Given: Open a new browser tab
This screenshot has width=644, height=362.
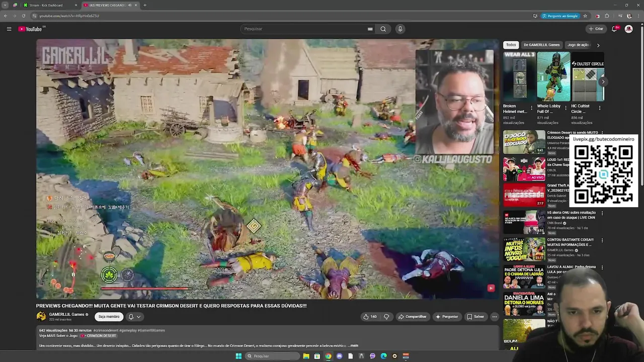Looking at the screenshot, I should point(145,5).
